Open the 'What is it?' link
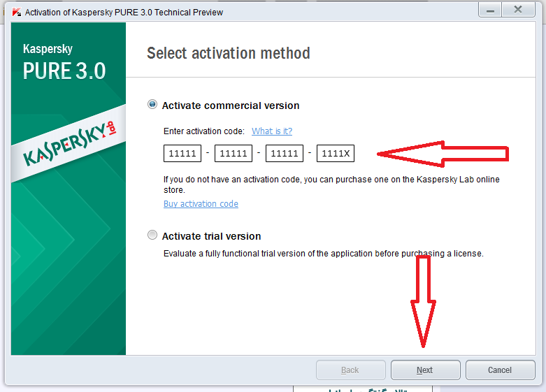 tap(272, 131)
